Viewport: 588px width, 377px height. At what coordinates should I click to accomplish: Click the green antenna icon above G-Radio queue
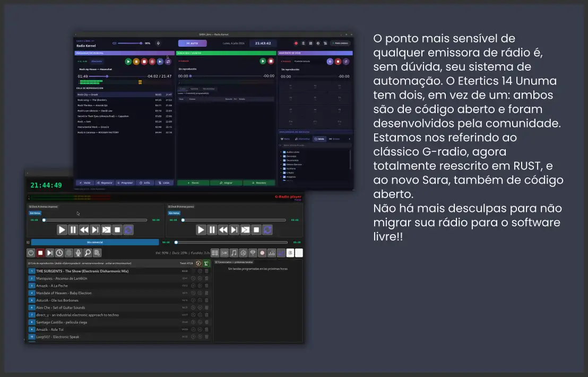(206, 263)
